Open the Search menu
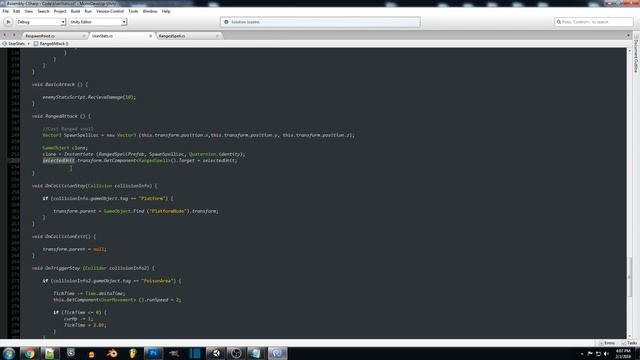Viewport: 640px width, 360px height. point(43,11)
